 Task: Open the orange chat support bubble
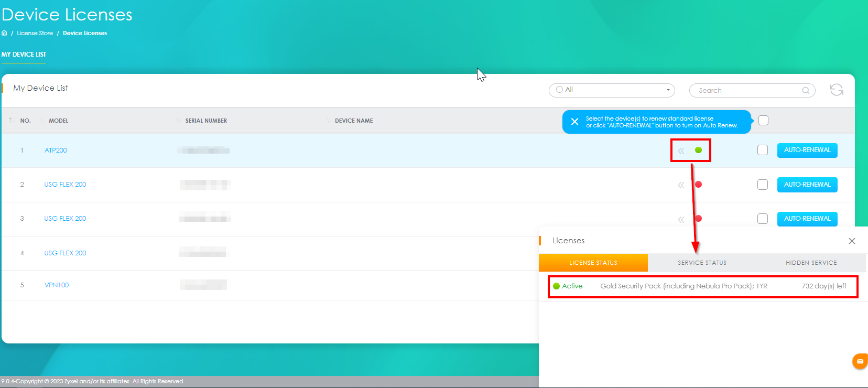pos(860,361)
